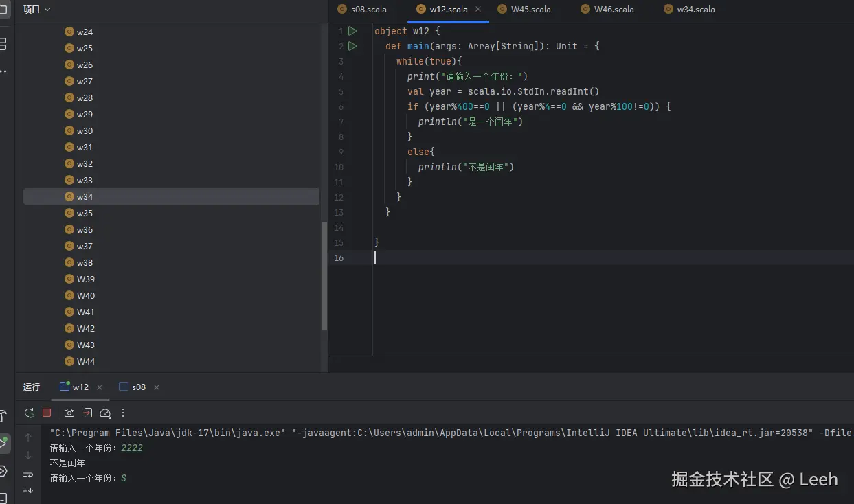The image size is (854, 504).
Task: Run object w12 from the line 1 gutter arrow
Action: (x=352, y=31)
